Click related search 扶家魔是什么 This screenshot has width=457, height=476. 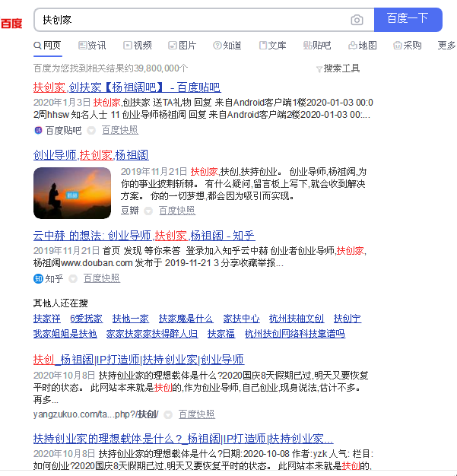click(186, 319)
